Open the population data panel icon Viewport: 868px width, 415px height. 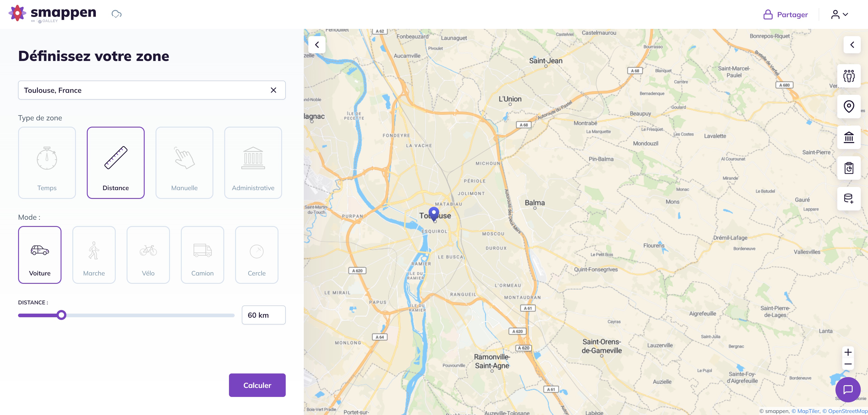coord(849,76)
